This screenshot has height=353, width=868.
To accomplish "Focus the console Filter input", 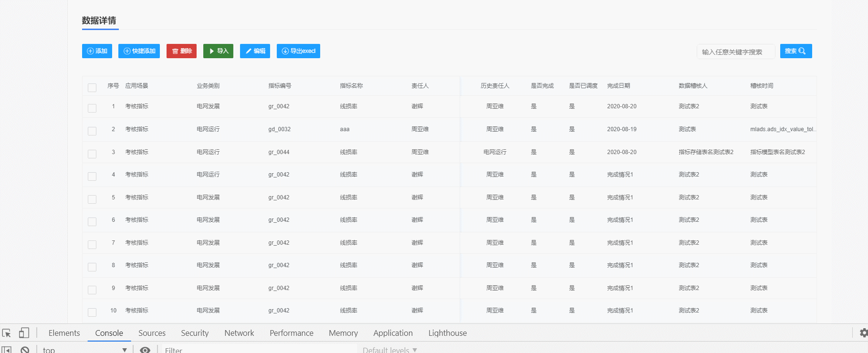I will pyautogui.click(x=259, y=350).
